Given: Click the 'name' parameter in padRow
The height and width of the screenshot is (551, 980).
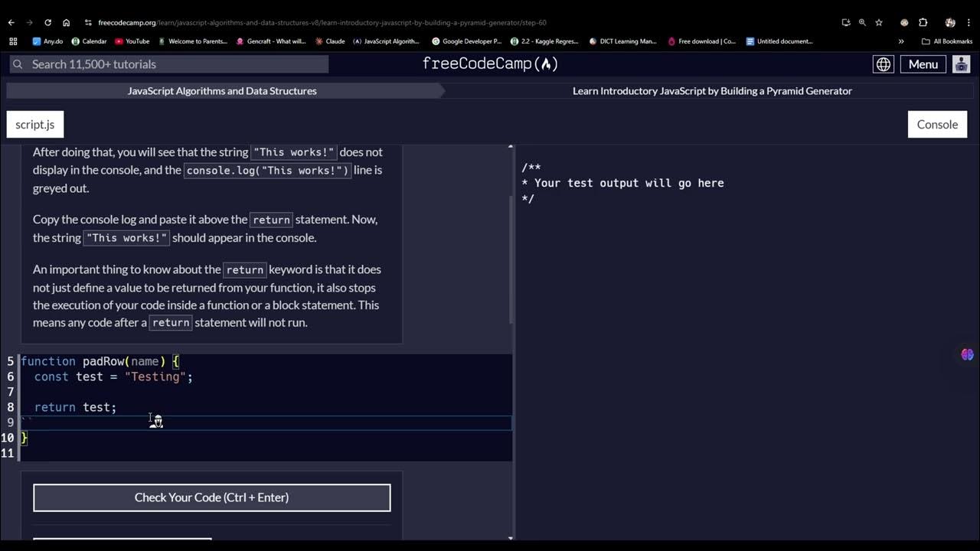Looking at the screenshot, I should point(144,361).
